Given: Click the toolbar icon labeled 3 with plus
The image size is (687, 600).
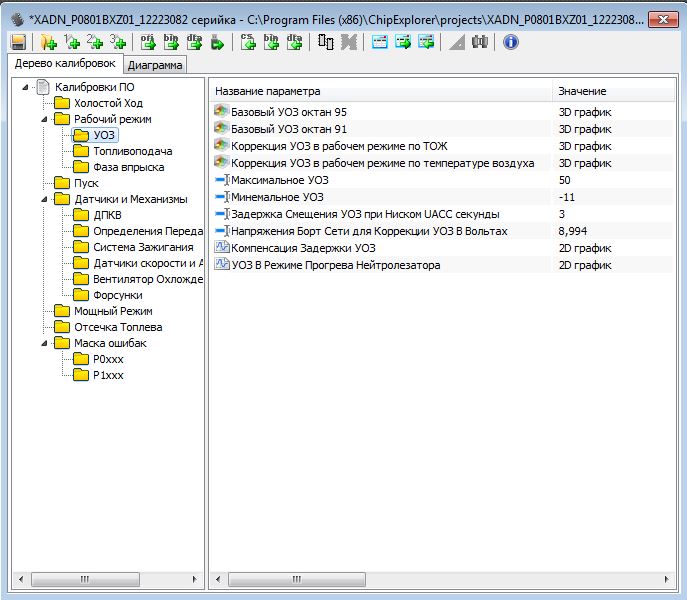Looking at the screenshot, I should [x=118, y=42].
